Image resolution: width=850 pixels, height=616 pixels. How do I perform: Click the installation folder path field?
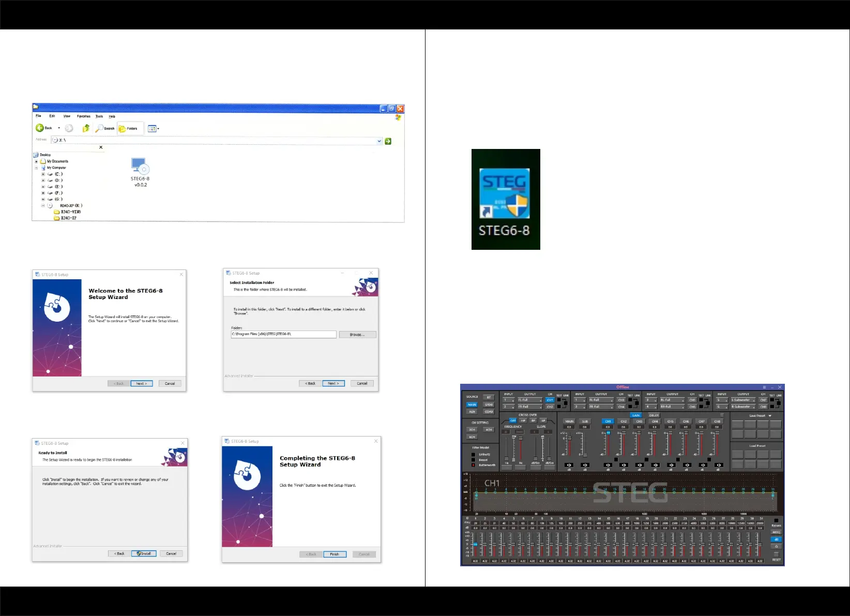click(283, 335)
